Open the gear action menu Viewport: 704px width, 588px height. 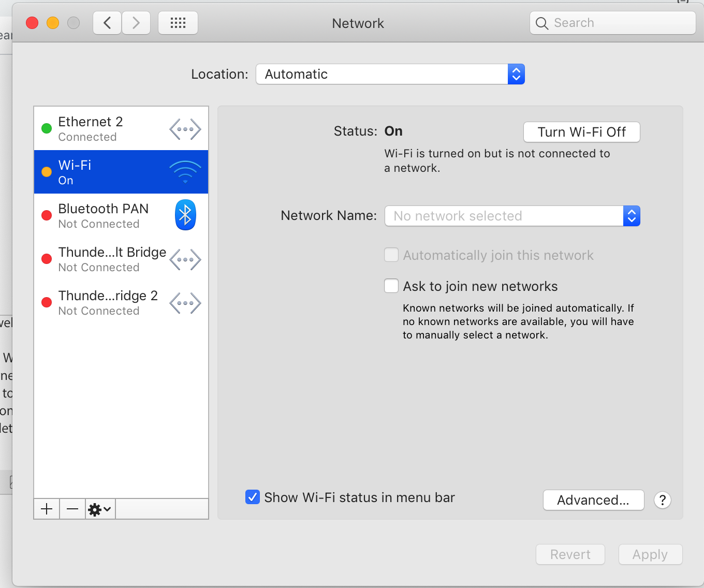100,509
